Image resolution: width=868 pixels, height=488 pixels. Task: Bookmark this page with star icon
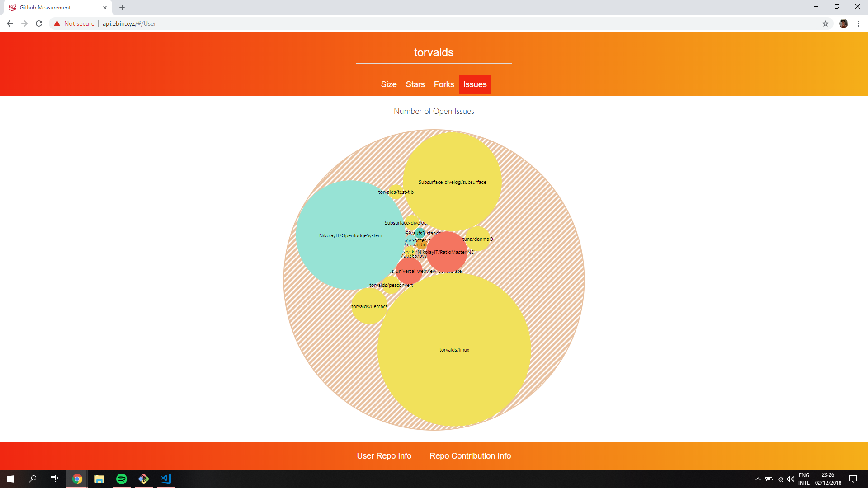(x=826, y=23)
